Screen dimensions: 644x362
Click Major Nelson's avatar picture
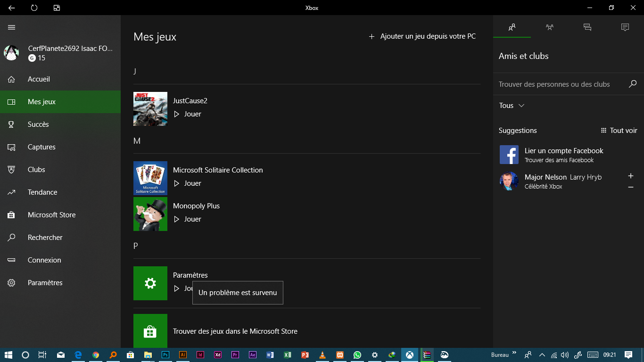click(509, 181)
